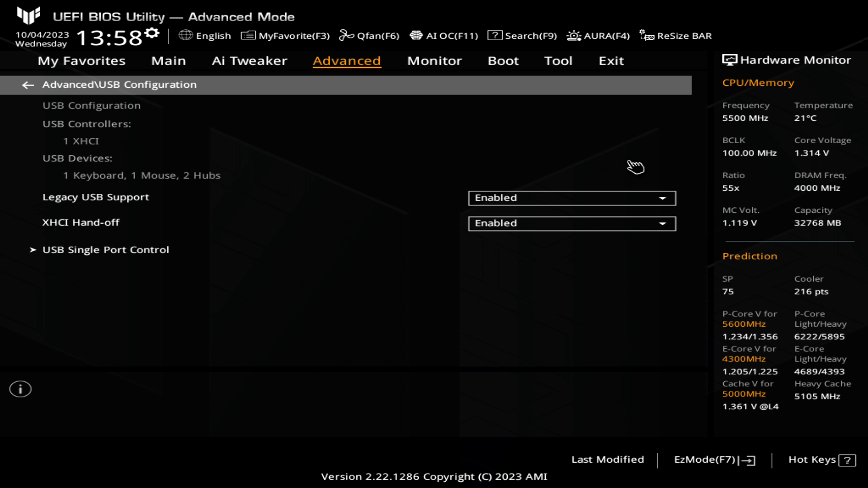The height and width of the screenshot is (488, 868).
Task: Navigate to Advanced tab
Action: (347, 60)
